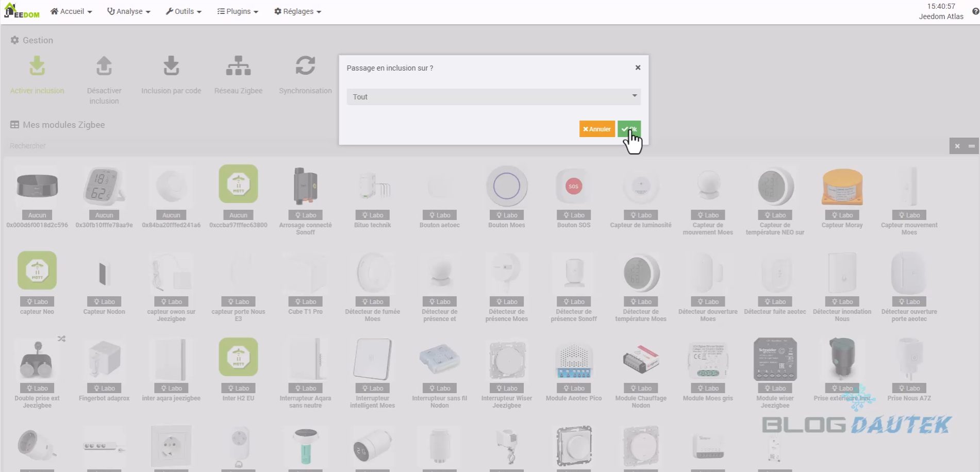Open the Détecteur fuite aeotec module
This screenshot has width=980, height=472.
(x=775, y=283)
